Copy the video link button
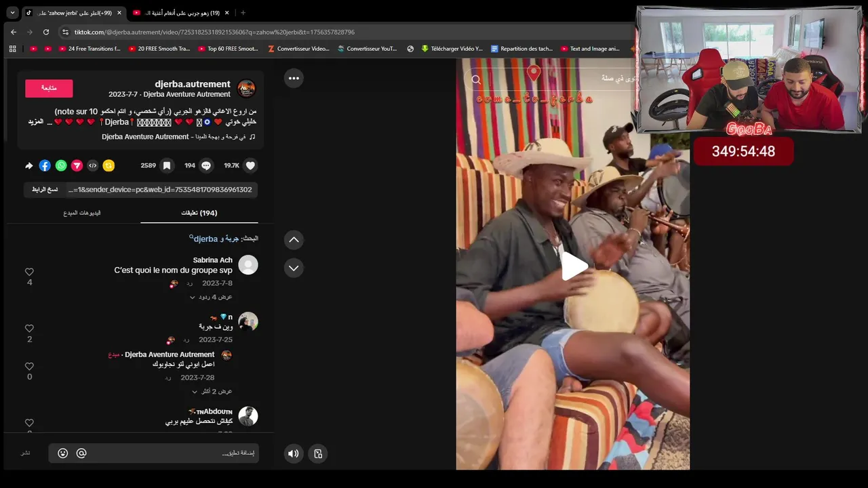 (x=45, y=190)
